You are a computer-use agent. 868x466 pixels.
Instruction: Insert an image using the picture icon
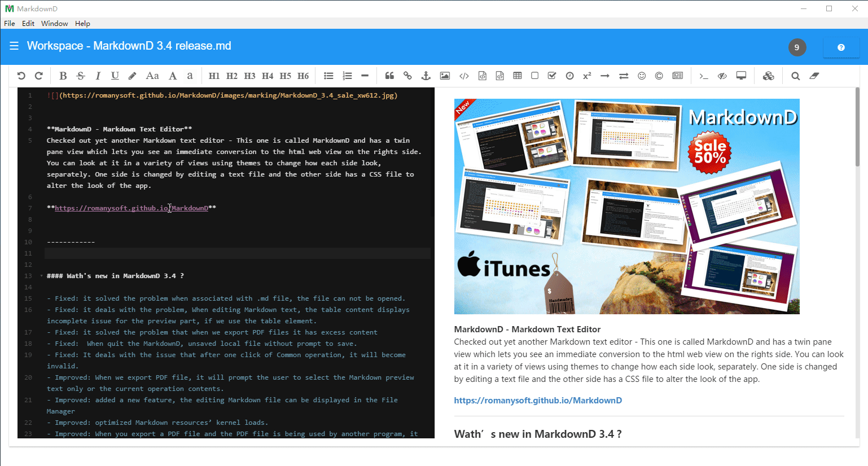point(445,76)
